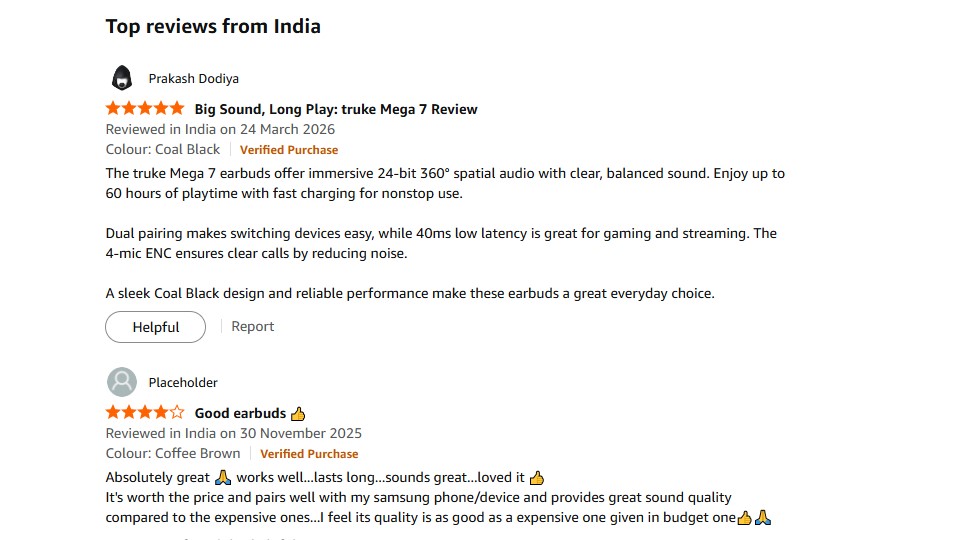Click "Top reviews from India" heading

click(x=213, y=26)
